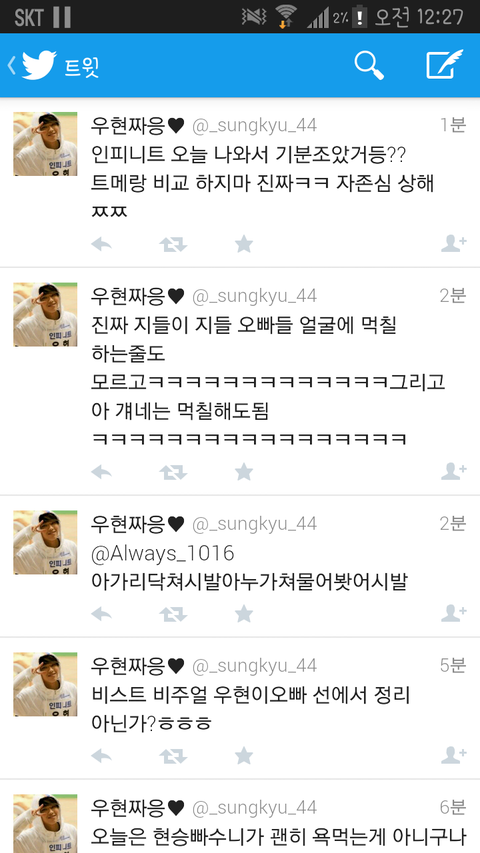Screen dimensions: 480x853
Task: Reply to the 인피니트 오늘 나와서 tweet
Action: point(102,244)
